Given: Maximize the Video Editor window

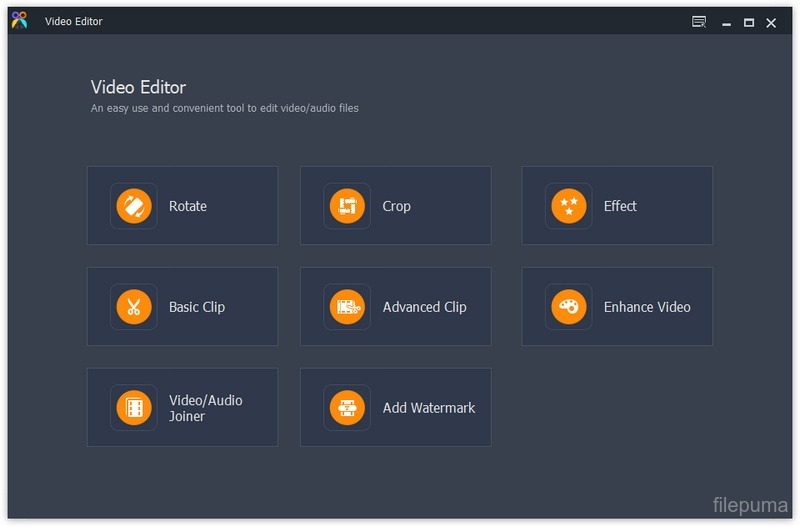Looking at the screenshot, I should 748,22.
